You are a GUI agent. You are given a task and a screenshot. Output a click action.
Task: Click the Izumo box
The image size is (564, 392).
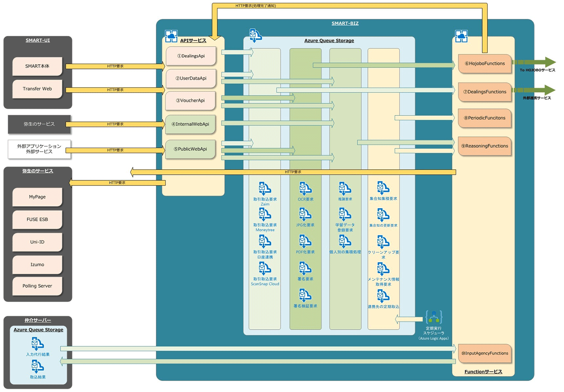click(x=37, y=265)
